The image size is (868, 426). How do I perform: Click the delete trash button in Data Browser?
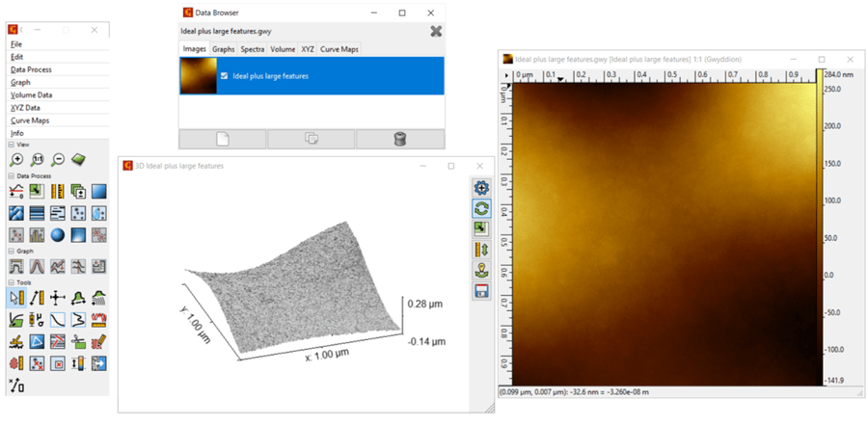[400, 139]
